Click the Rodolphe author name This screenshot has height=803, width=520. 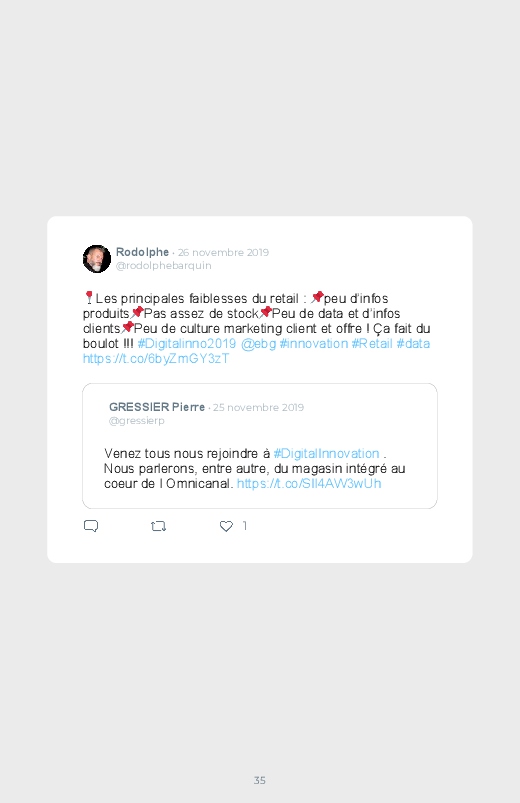pyautogui.click(x=142, y=252)
